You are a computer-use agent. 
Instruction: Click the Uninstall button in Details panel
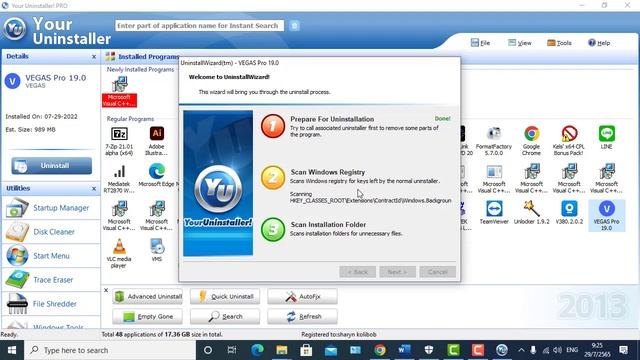pyautogui.click(x=51, y=166)
